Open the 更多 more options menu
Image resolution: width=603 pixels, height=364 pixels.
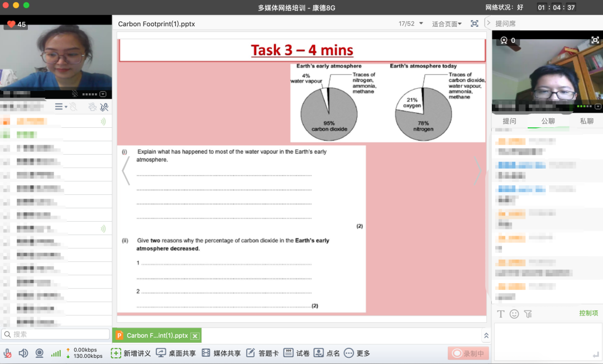[x=357, y=353]
